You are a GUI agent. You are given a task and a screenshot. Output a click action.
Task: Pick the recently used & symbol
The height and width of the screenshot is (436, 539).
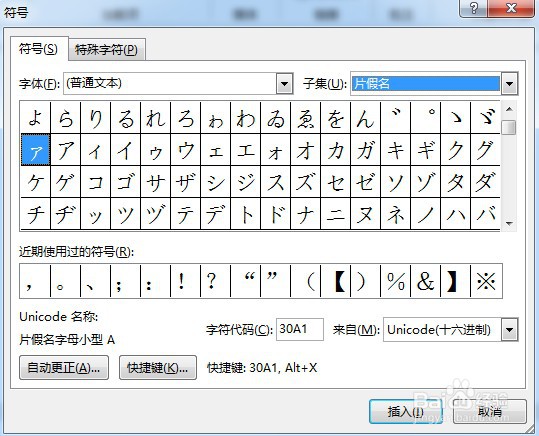[426, 281]
